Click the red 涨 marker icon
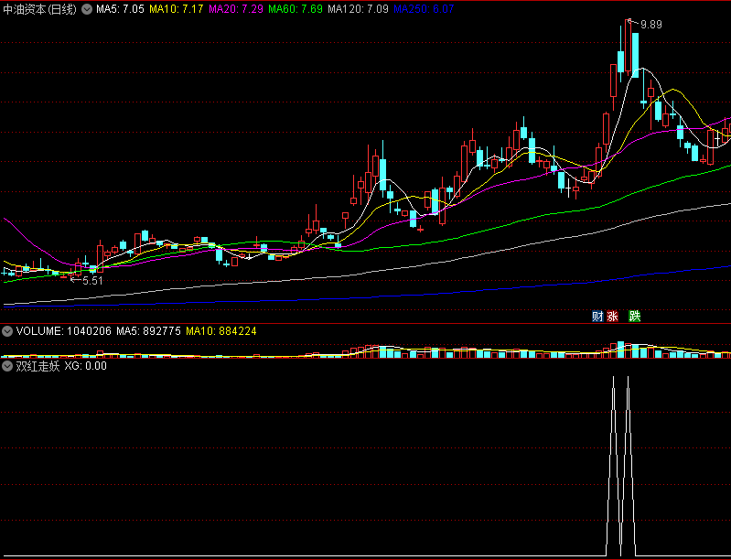This screenshot has width=731, height=560. [x=613, y=317]
